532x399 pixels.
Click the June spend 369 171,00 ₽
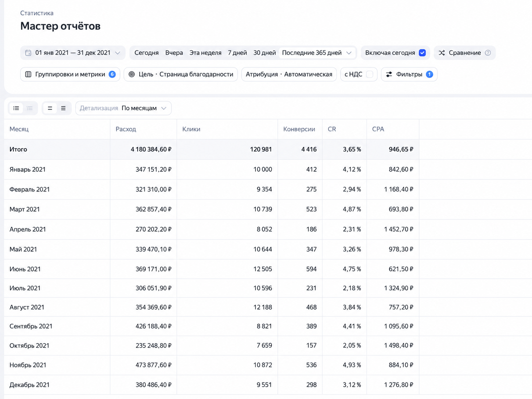[153, 269]
